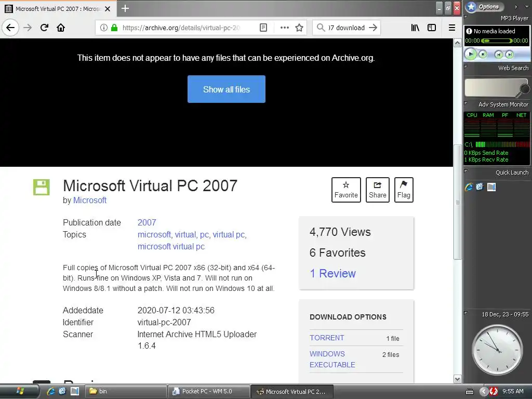Image resolution: width=532 pixels, height=399 pixels.
Task: Click the Windows Start button
Action: tap(20, 391)
